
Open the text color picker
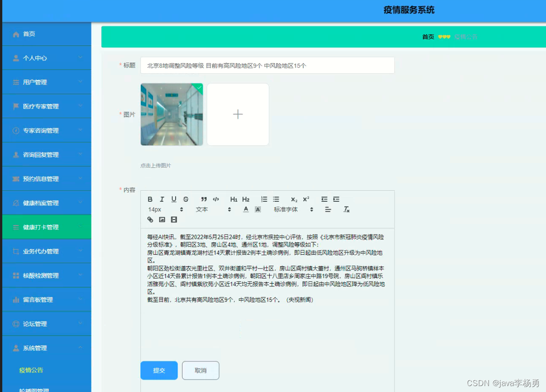pos(246,209)
